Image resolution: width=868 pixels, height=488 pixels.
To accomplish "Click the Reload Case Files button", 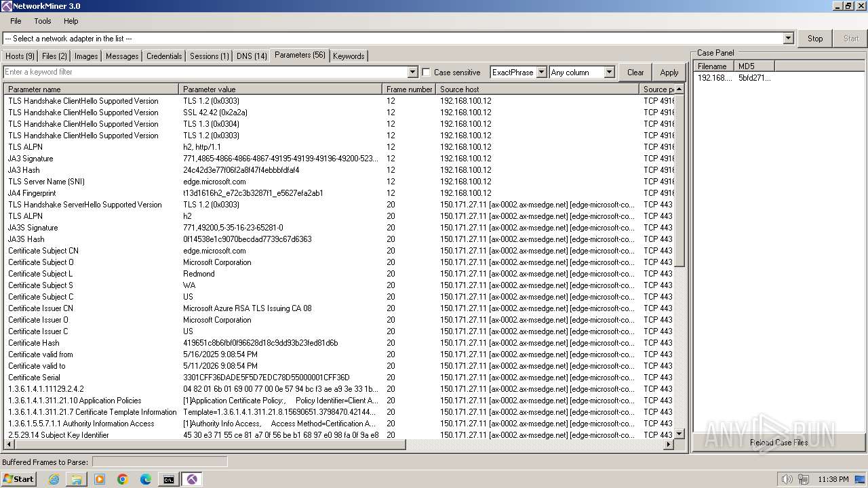I will coord(778,443).
